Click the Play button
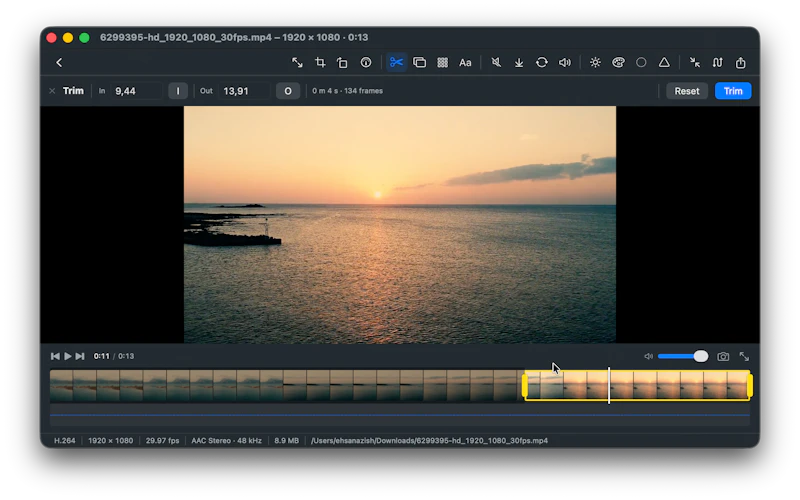 coord(68,356)
